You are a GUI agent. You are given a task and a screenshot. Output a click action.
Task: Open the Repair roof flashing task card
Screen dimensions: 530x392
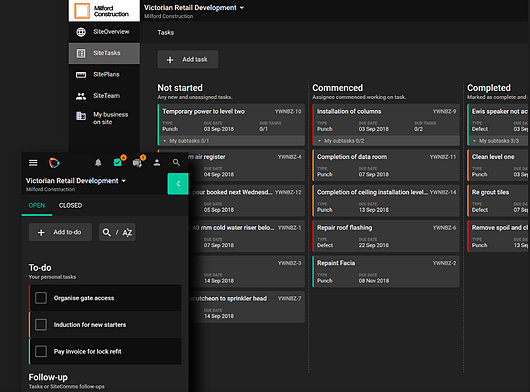(386, 236)
